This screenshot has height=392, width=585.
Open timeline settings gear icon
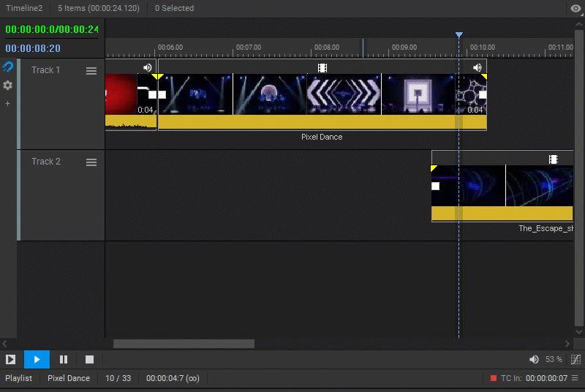pyautogui.click(x=8, y=86)
